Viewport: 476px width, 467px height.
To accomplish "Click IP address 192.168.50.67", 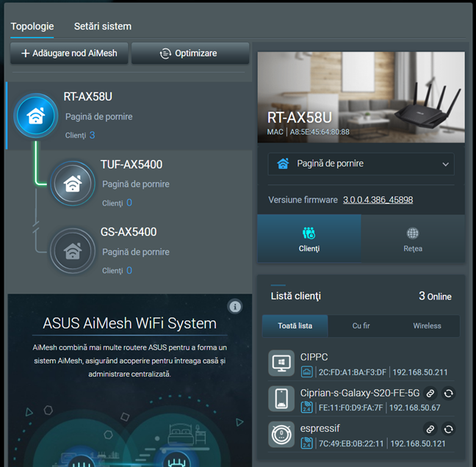I will [x=415, y=408].
